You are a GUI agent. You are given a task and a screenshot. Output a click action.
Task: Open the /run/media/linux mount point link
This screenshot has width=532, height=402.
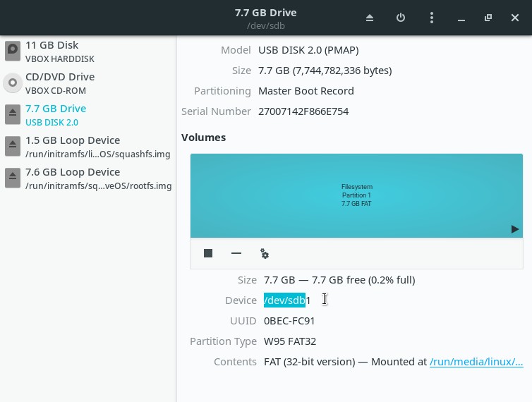(476, 362)
